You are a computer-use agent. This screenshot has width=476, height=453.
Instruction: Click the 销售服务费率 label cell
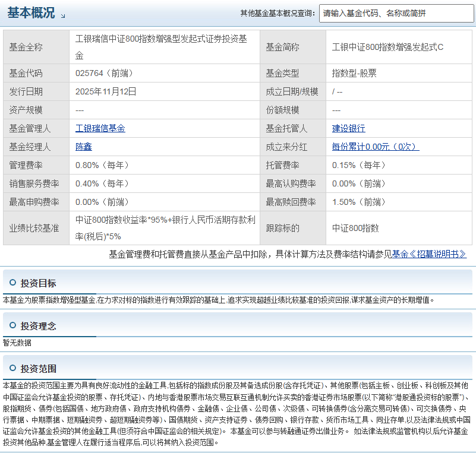tap(36, 183)
